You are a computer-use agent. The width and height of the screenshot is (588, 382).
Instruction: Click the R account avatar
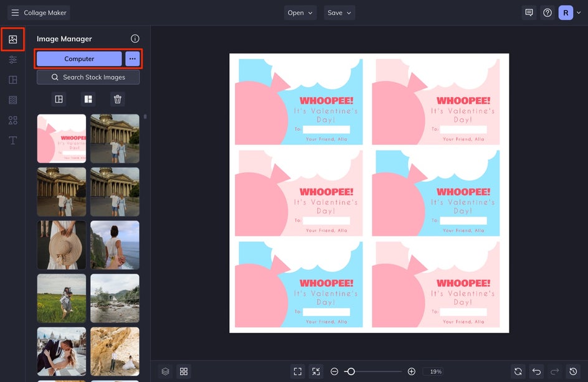[566, 12]
